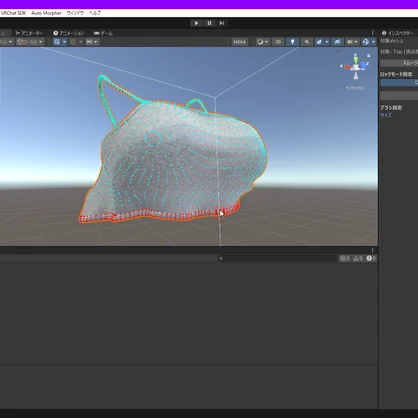Click the gray button below the lock mode setting
Image resolution: width=418 pixels, height=418 pixels.
tap(399, 96)
